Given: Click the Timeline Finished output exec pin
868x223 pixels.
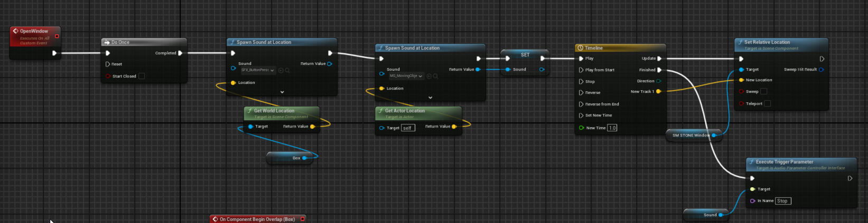Looking at the screenshot, I should (659, 70).
